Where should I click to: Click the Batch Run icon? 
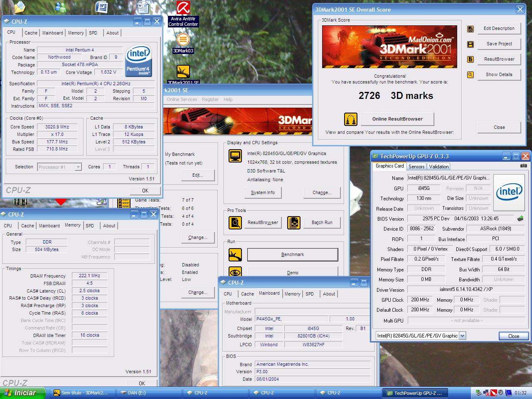[x=294, y=223]
